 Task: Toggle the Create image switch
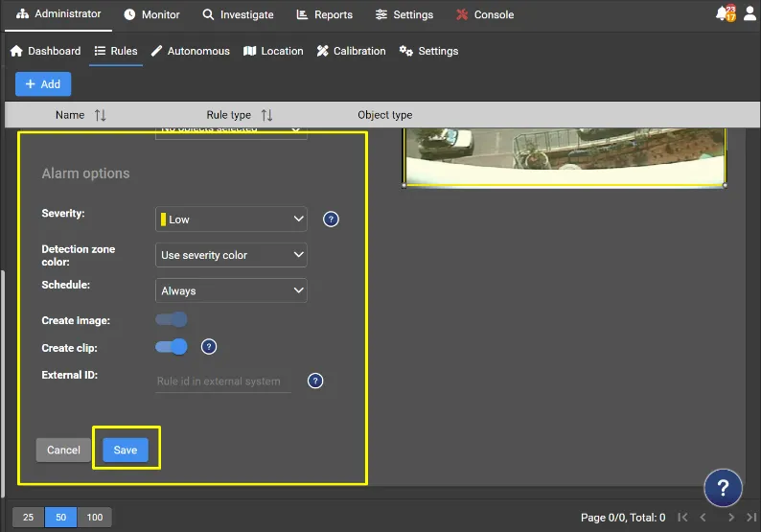tap(172, 319)
